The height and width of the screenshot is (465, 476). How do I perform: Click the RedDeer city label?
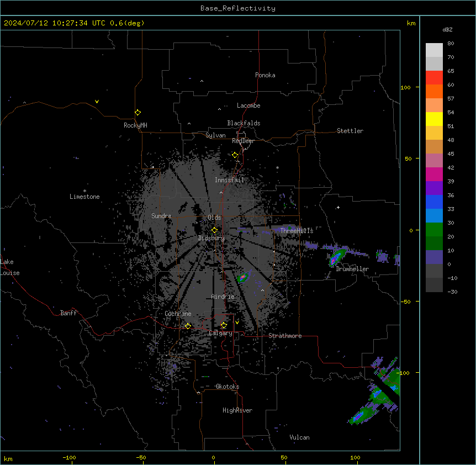[243, 141]
